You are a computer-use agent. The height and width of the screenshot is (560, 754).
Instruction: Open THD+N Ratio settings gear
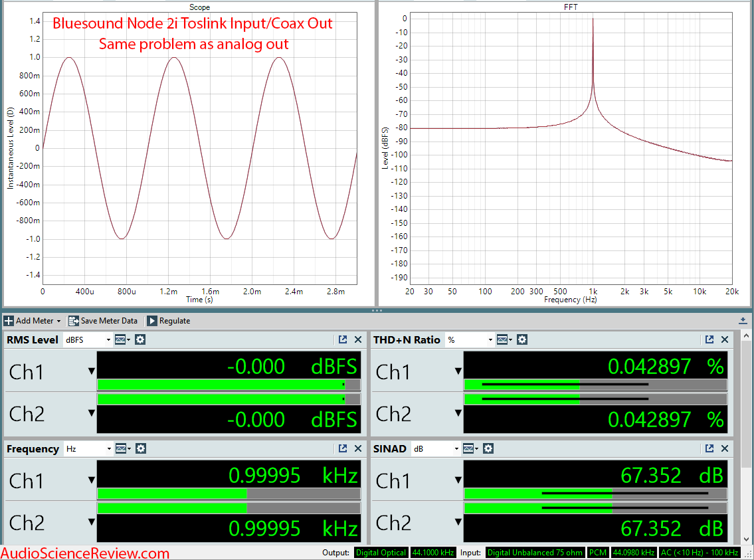[x=522, y=340]
